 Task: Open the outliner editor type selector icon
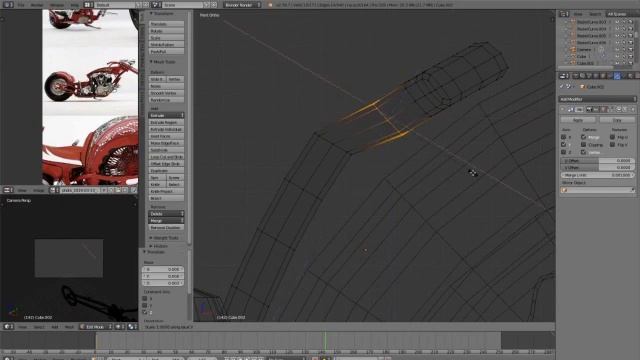click(564, 14)
